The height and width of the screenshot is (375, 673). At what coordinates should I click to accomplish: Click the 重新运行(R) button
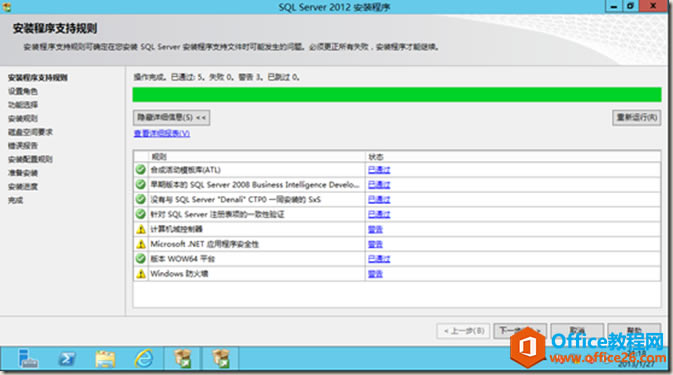coord(637,117)
